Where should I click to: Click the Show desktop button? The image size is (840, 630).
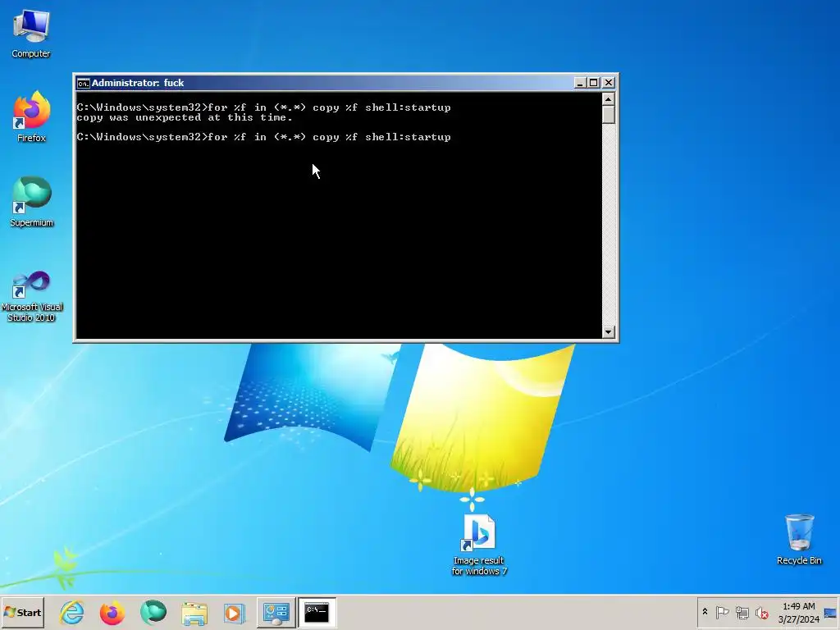pyautogui.click(x=831, y=612)
